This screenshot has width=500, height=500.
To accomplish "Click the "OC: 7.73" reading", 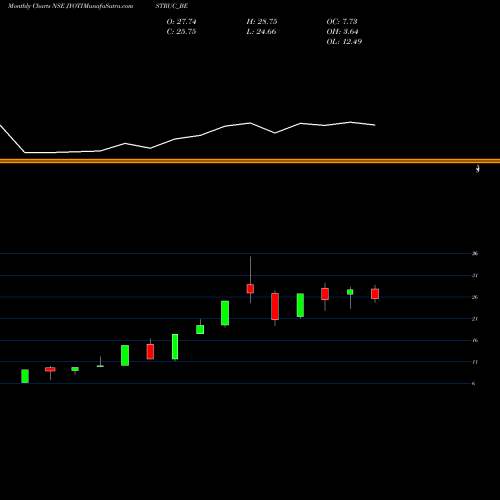I will click(342, 21).
